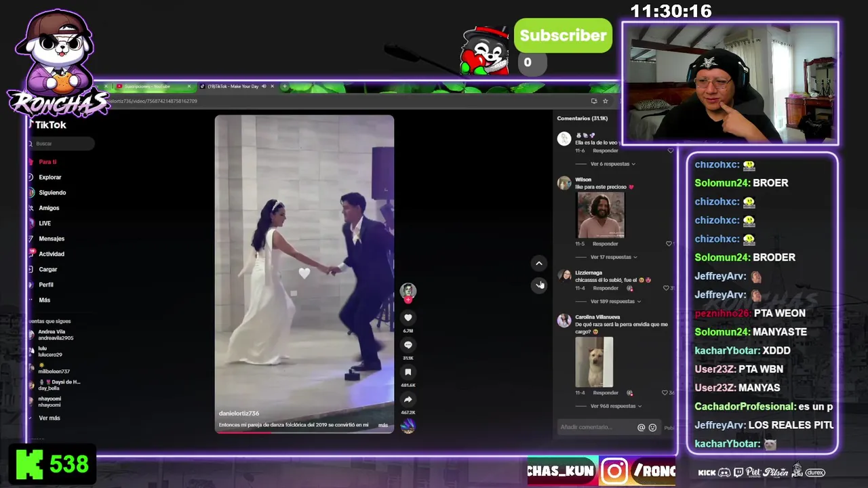Share the video using the arrow icon
The width and height of the screenshot is (868, 488).
408,399
